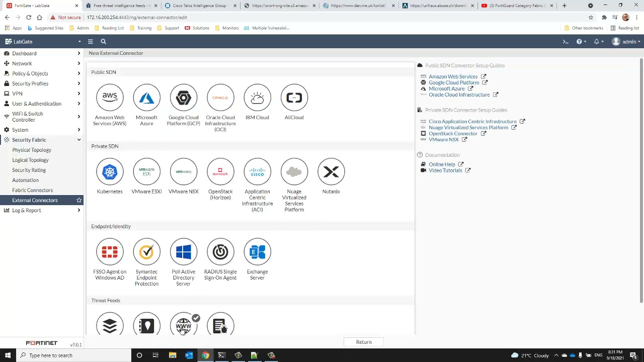Click the Return button
This screenshot has width=644, height=362.
(x=364, y=342)
